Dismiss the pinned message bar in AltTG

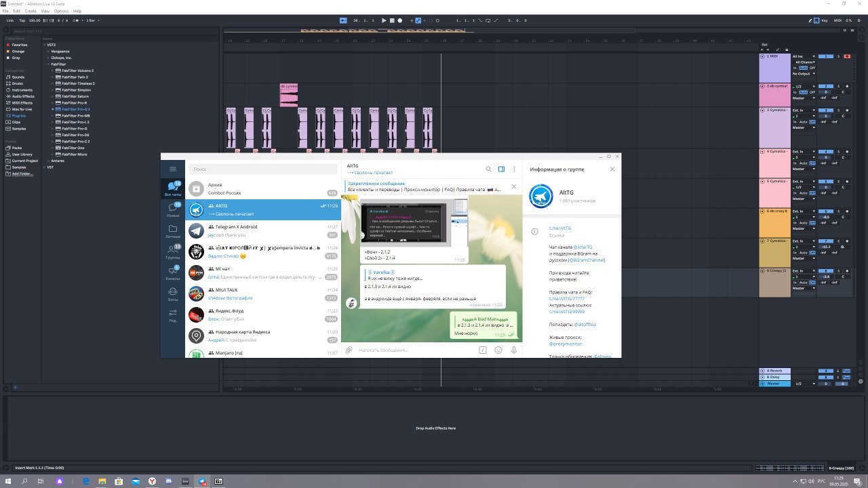(513, 186)
